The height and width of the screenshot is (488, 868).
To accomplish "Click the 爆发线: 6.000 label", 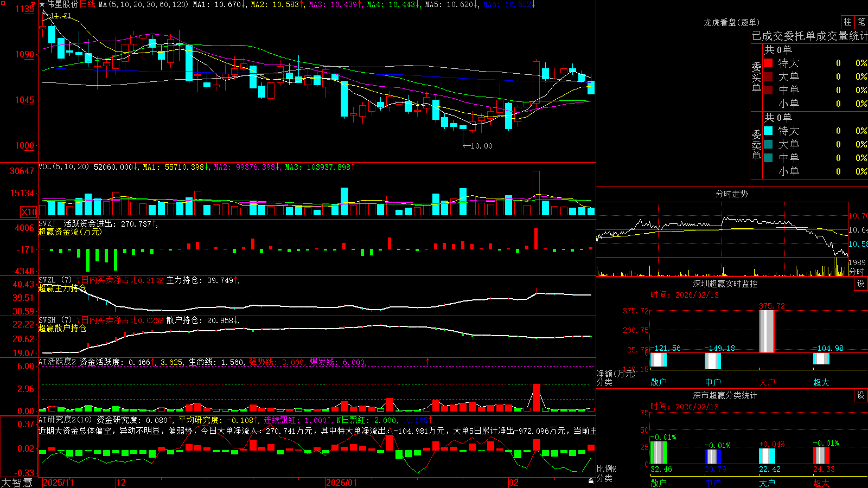I will click(338, 362).
